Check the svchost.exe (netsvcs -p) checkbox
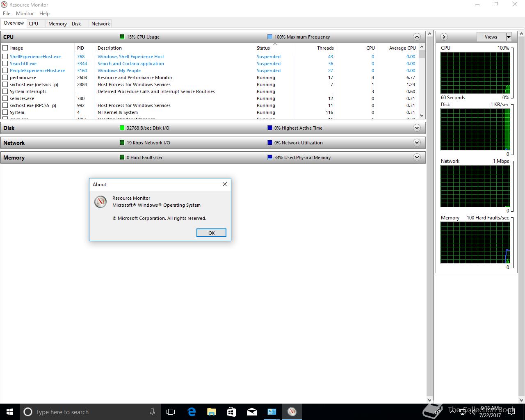The width and height of the screenshot is (525, 420). (x=5, y=84)
